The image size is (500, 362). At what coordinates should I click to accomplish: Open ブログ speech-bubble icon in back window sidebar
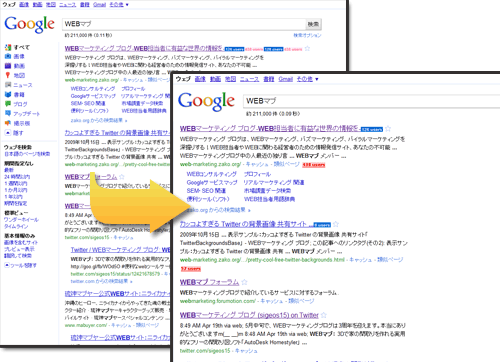[x=8, y=104]
